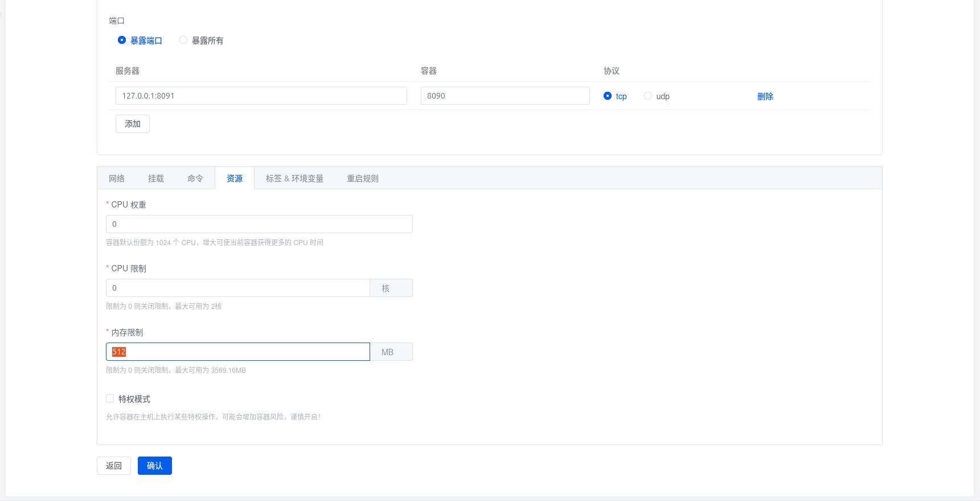Switch to the 重启规则 tab
Image resolution: width=980 pixels, height=501 pixels.
tap(363, 178)
